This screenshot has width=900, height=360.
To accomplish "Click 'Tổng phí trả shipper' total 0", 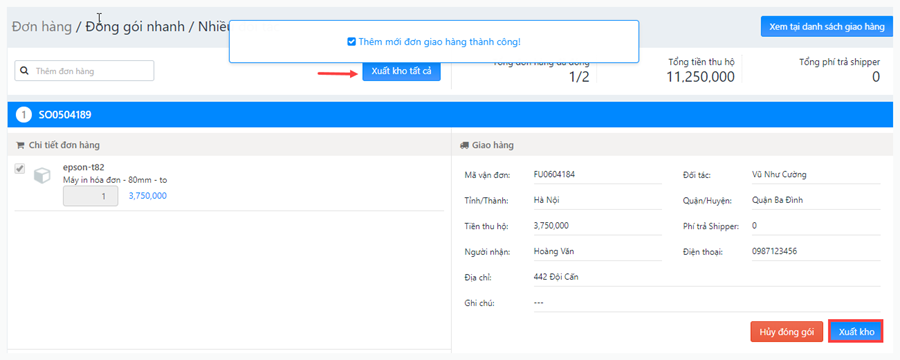I will tap(876, 77).
